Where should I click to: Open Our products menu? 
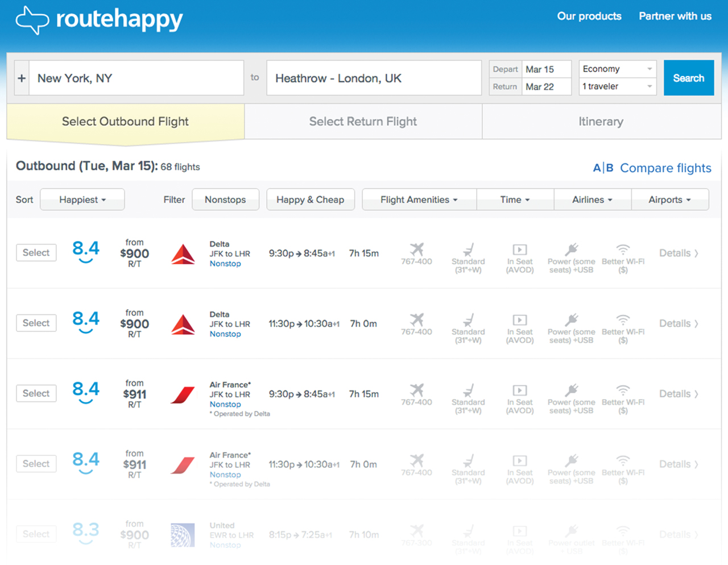[589, 16]
